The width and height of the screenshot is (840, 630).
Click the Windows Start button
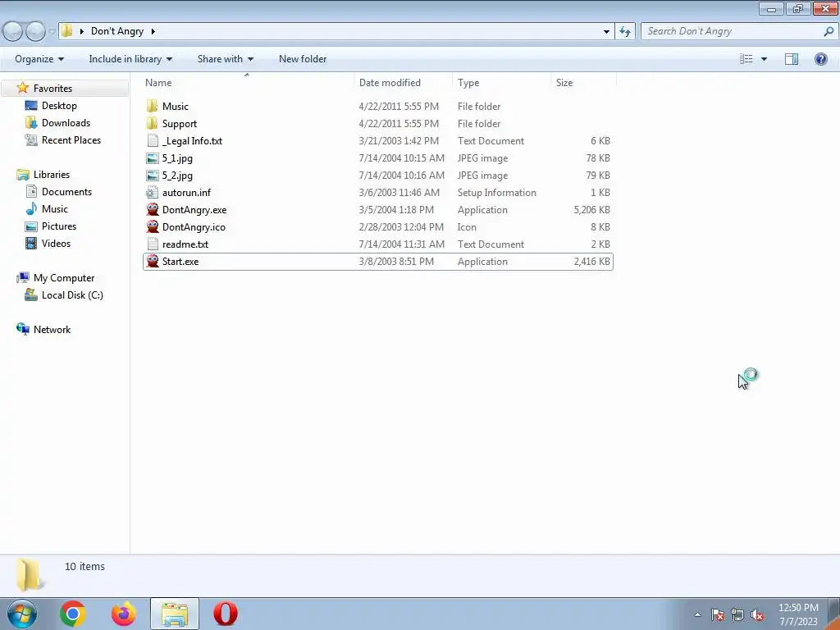click(22, 614)
